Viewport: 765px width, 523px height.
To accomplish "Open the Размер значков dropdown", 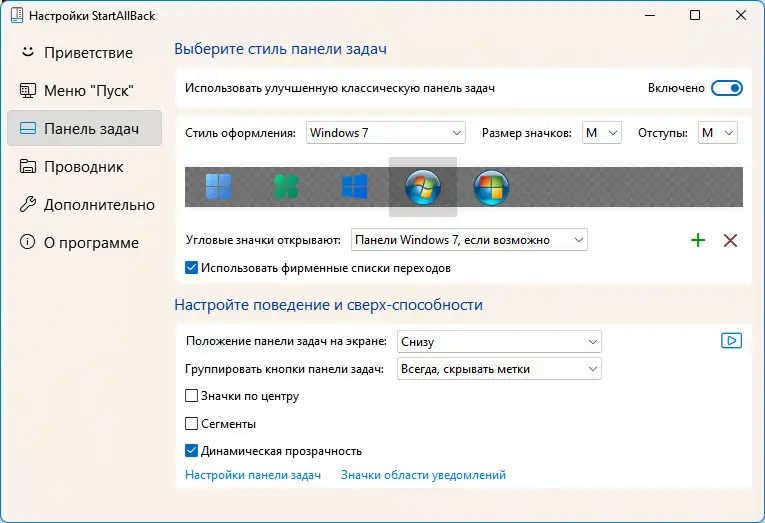I will [x=602, y=133].
